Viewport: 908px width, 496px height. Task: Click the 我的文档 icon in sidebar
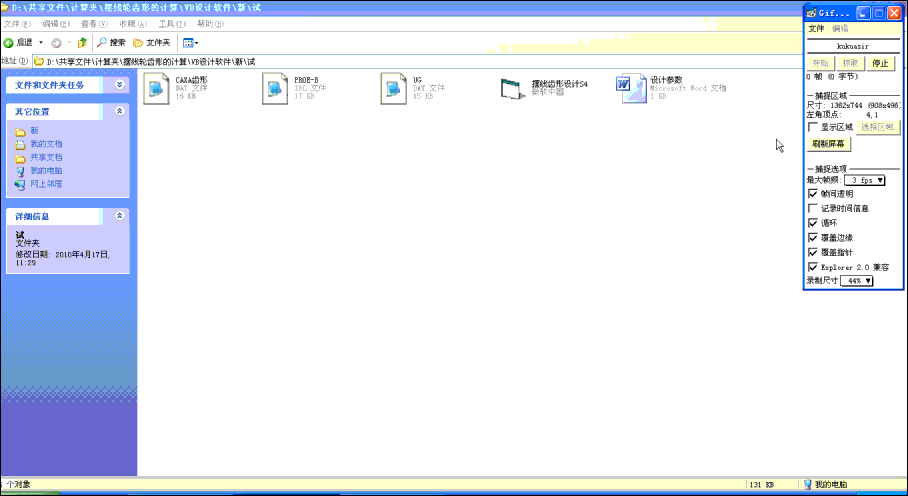pos(20,145)
